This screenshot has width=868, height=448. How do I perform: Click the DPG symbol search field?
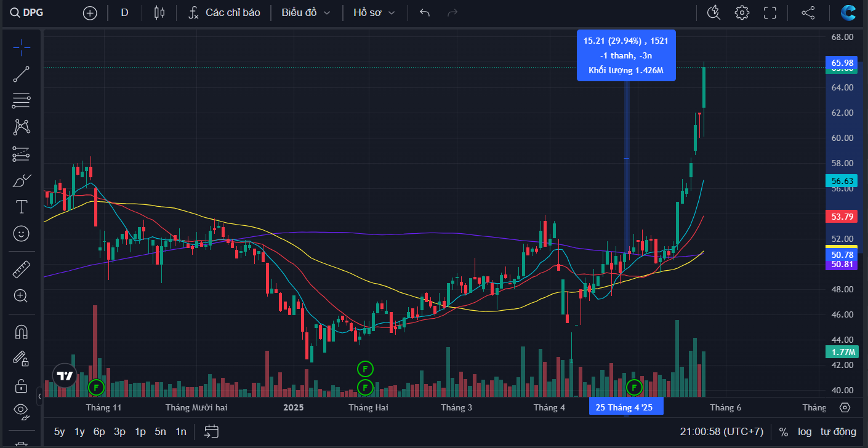coord(28,12)
